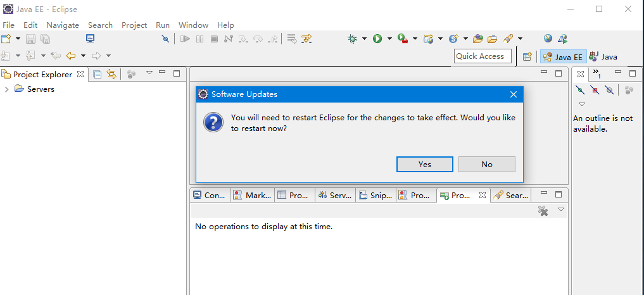Click the blue Open Console monitor icon
The height and width of the screenshot is (295, 644).
coord(91,39)
